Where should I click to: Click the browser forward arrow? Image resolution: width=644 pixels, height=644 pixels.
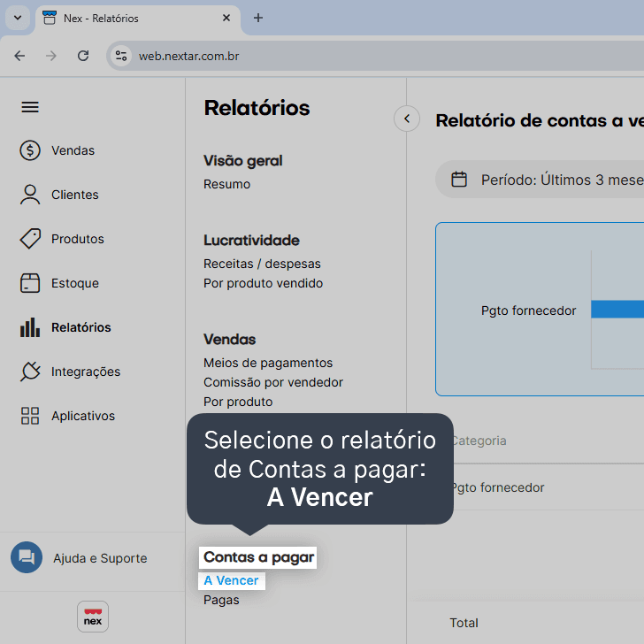point(51,56)
